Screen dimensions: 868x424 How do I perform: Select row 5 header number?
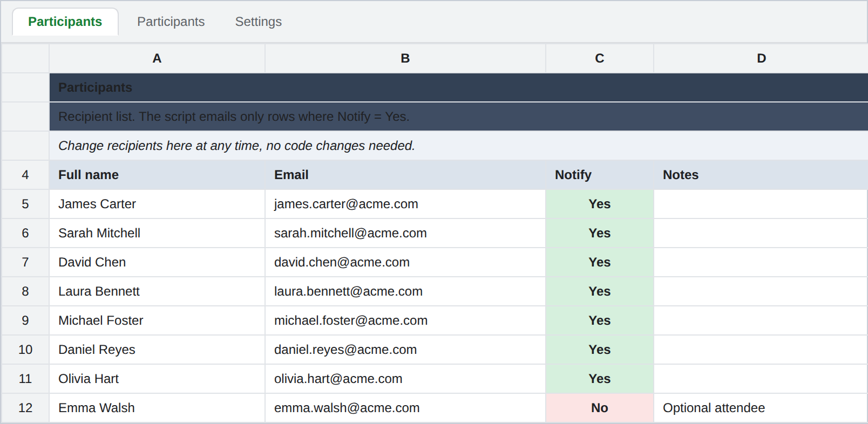click(x=25, y=204)
